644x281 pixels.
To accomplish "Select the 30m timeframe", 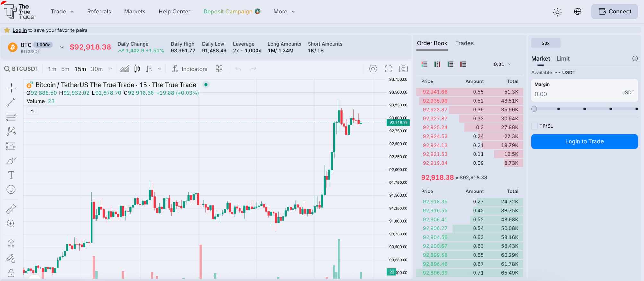I will (97, 69).
